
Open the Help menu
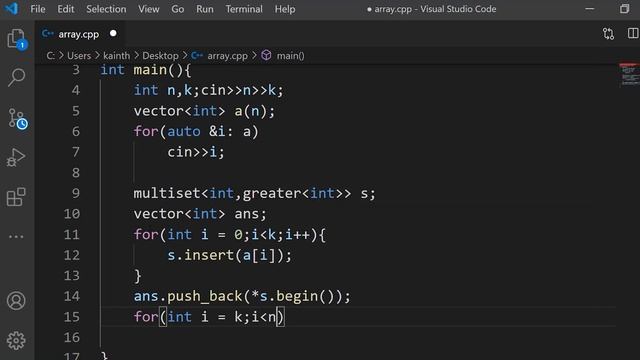coord(284,9)
